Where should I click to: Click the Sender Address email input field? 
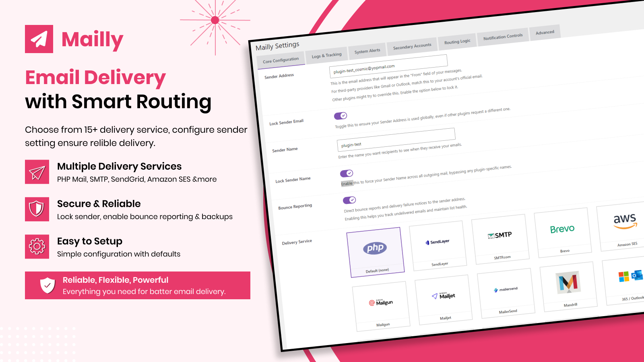coord(388,66)
